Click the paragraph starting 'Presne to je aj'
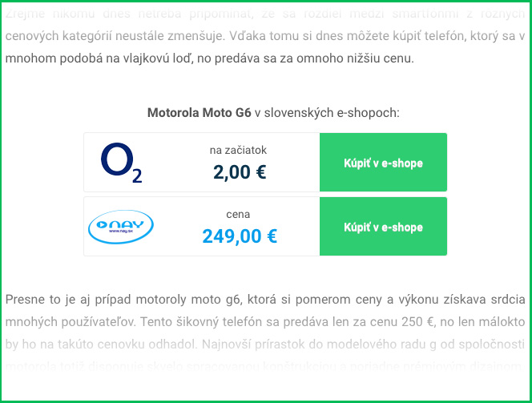The width and height of the screenshot is (532, 403). pos(265,333)
